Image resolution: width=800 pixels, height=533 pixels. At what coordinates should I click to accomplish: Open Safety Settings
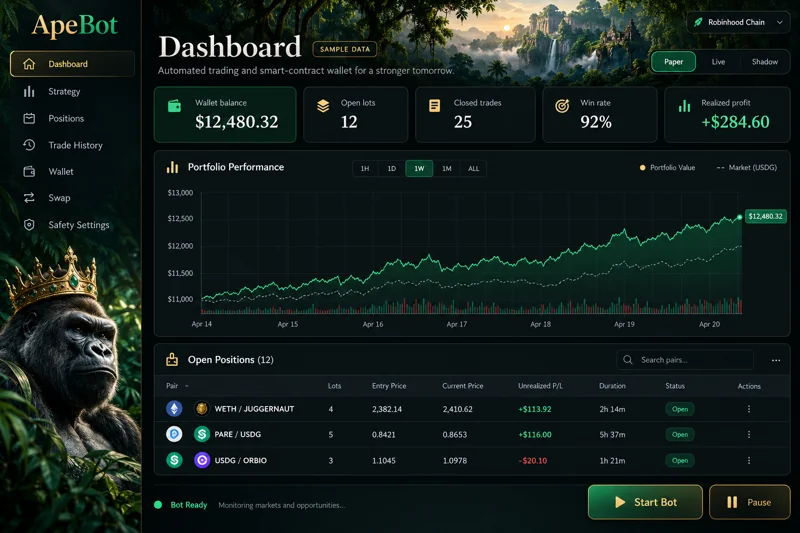[x=79, y=225]
